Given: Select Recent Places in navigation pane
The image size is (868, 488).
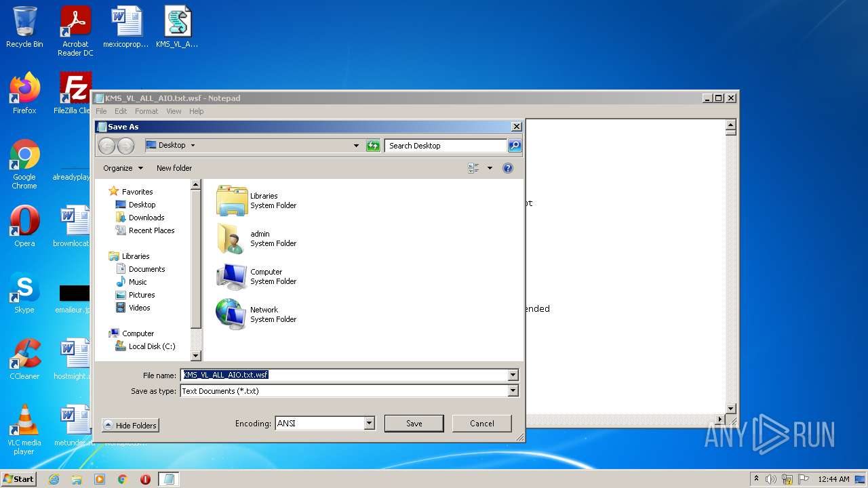Looking at the screenshot, I should pos(145,230).
